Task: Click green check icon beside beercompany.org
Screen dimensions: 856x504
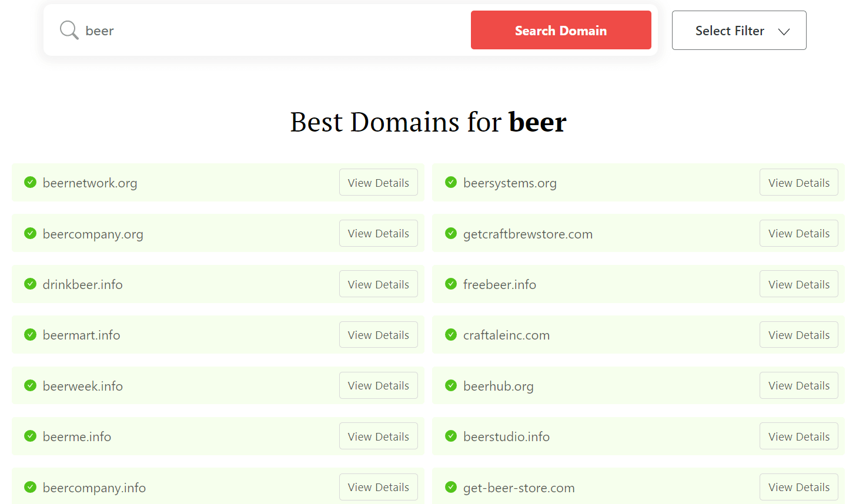Action: click(31, 233)
